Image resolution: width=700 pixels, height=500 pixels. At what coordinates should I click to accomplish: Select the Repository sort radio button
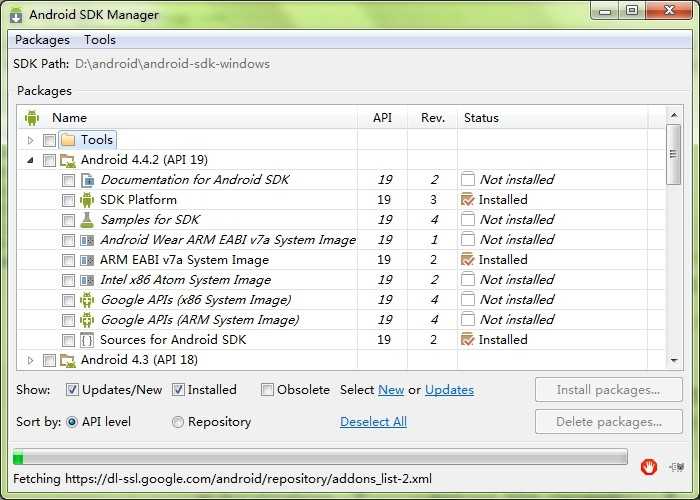point(178,422)
